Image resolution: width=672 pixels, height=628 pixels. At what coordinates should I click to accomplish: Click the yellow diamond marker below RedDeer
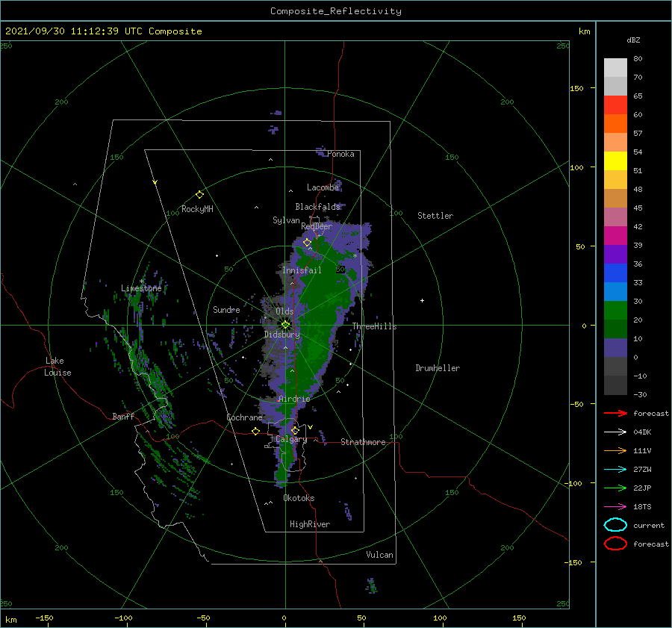pos(307,243)
